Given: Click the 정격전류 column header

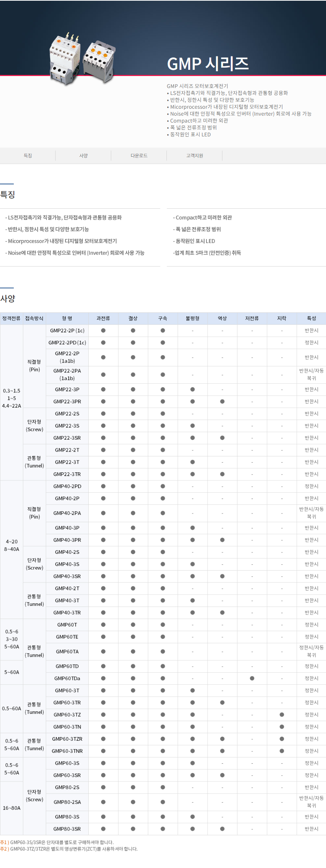Looking at the screenshot, I should (x=11, y=319).
